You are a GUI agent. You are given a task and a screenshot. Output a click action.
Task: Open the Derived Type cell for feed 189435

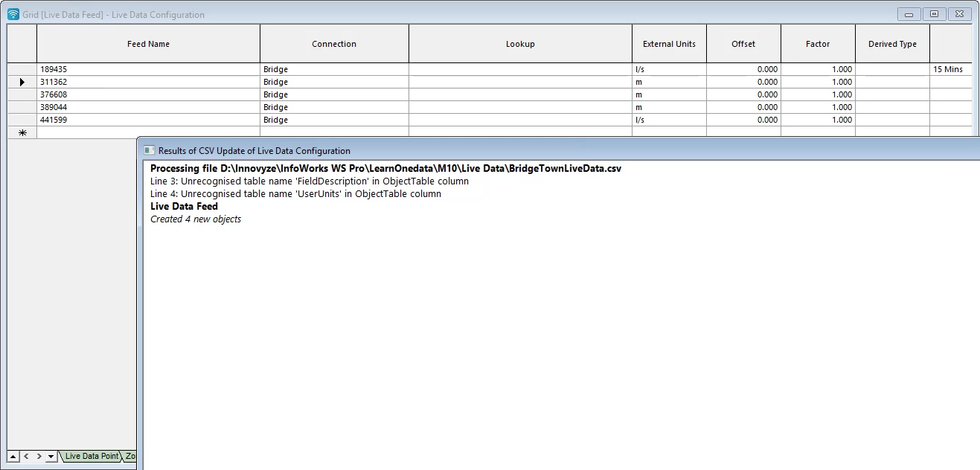892,69
